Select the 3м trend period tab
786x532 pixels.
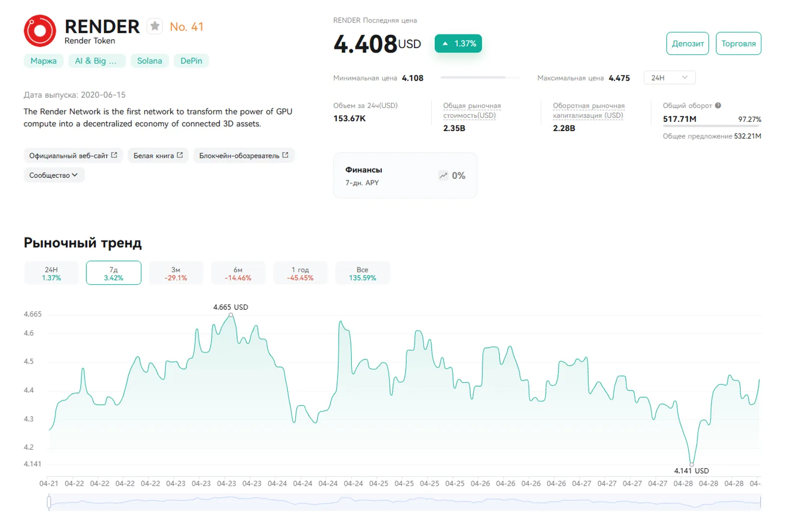[176, 273]
